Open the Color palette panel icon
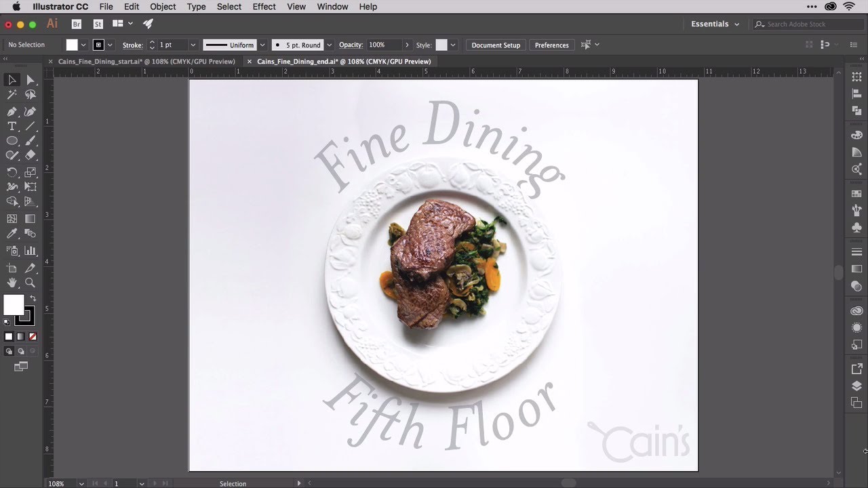The width and height of the screenshot is (868, 488). pos(856,136)
